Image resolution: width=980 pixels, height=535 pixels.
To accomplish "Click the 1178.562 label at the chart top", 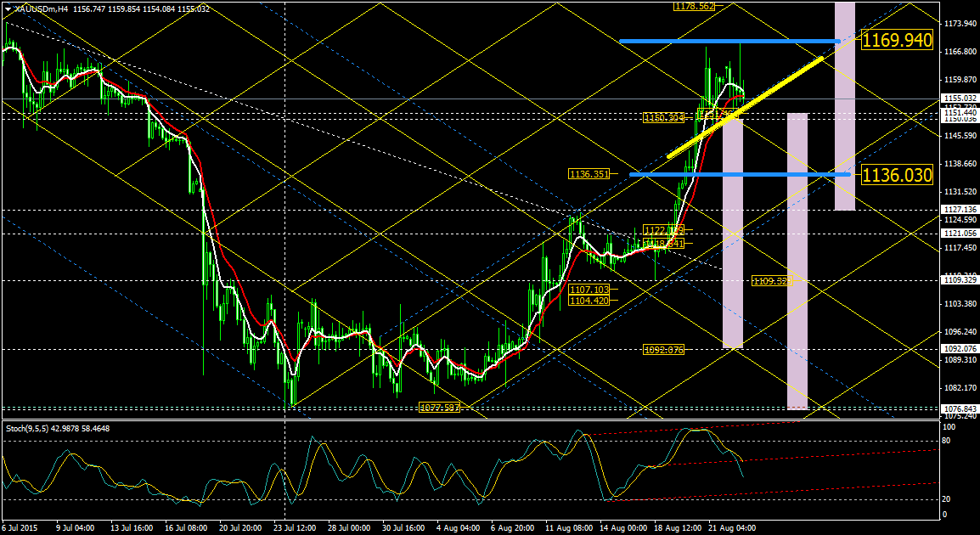I will tap(694, 6).
